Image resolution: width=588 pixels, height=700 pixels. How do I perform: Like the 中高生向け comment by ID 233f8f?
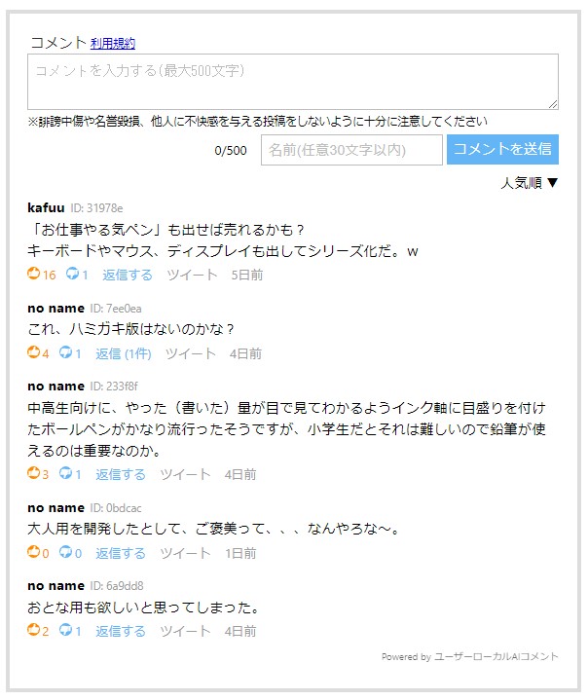pyautogui.click(x=34, y=474)
